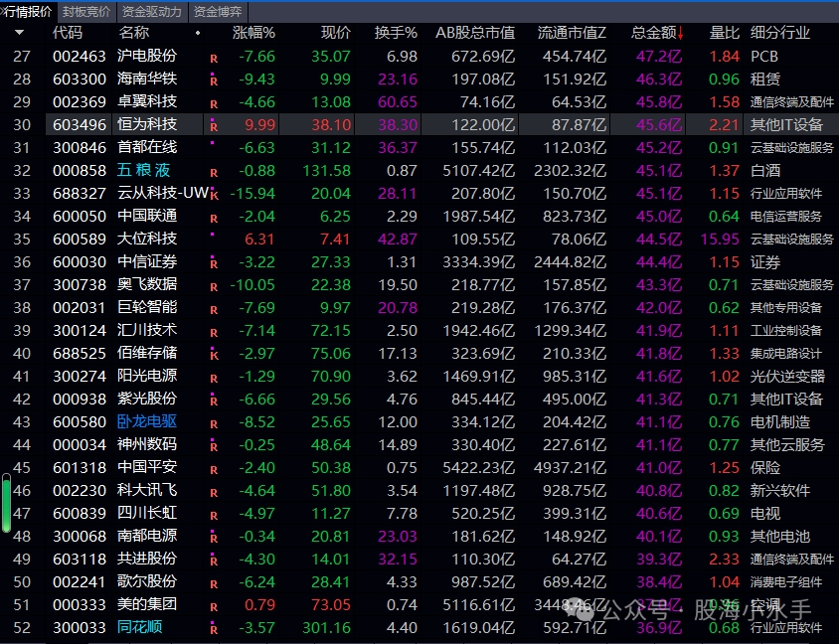Select stock code 000333

[80, 604]
